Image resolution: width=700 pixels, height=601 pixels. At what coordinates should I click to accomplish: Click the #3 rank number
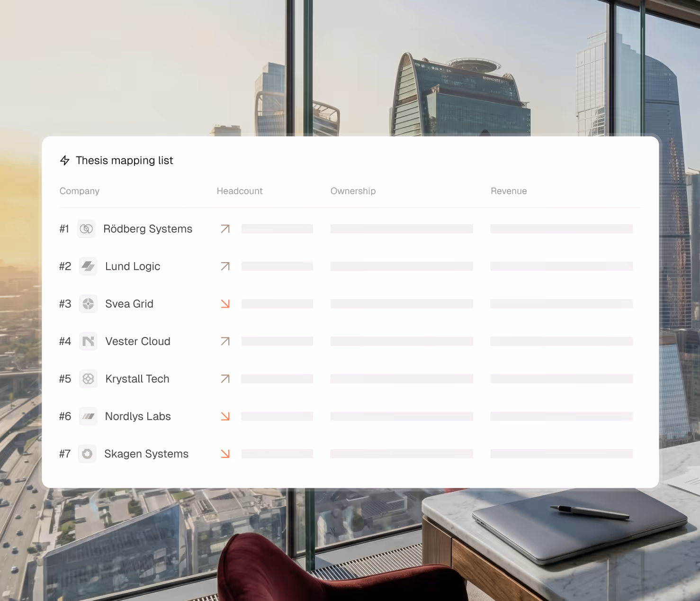point(65,304)
